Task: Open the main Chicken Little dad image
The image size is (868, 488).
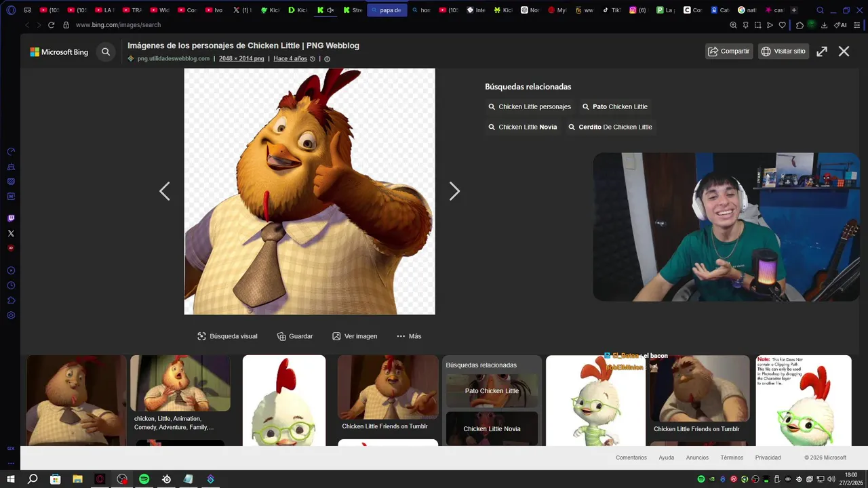Action: coord(309,191)
